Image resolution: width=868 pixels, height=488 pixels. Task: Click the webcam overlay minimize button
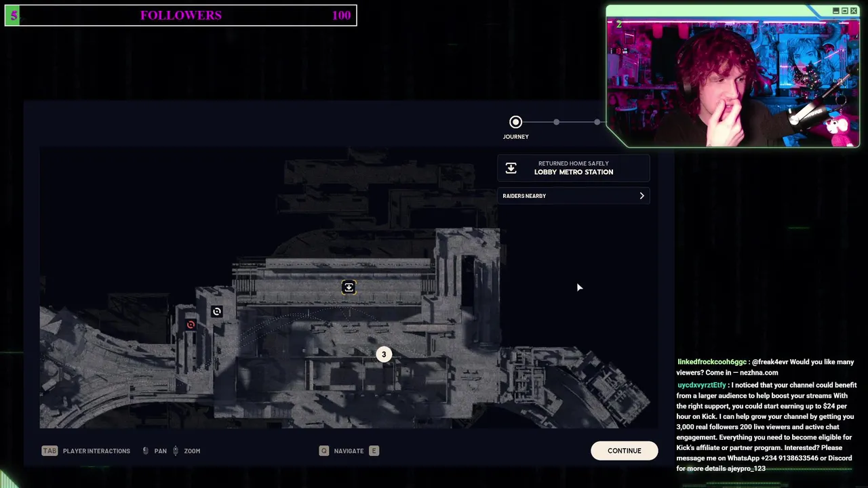click(836, 11)
